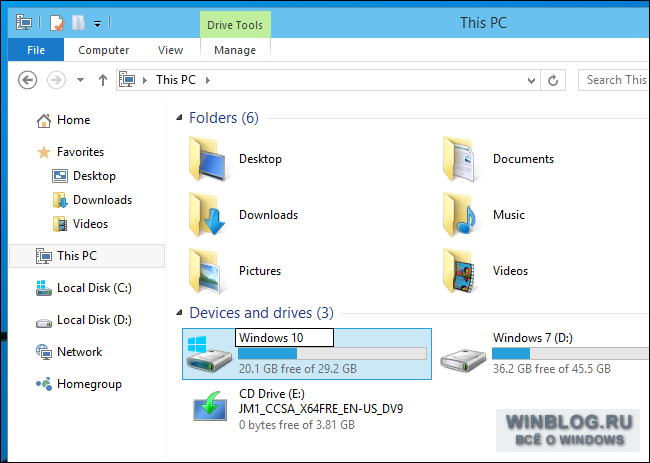Expand the chevron before This PC in address bar
The width and height of the screenshot is (650, 463).
pyautogui.click(x=145, y=80)
